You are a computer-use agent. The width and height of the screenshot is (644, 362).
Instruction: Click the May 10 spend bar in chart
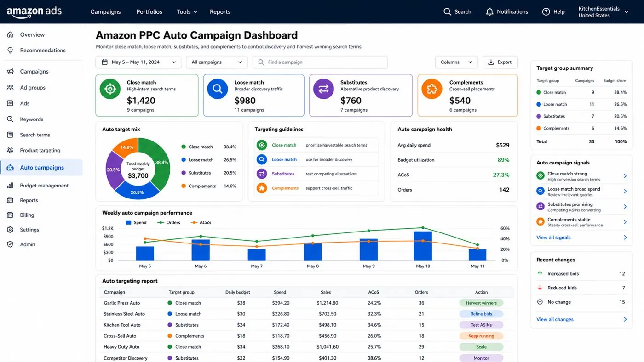pyautogui.click(x=423, y=246)
